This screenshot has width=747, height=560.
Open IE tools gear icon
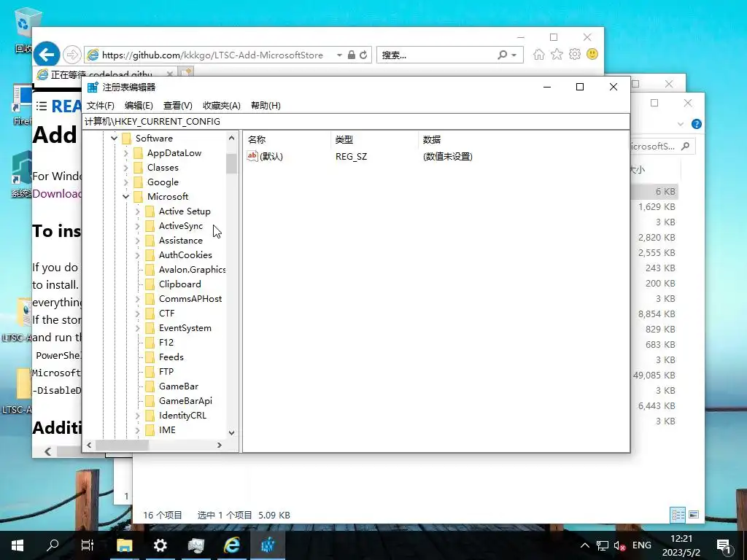pyautogui.click(x=575, y=54)
